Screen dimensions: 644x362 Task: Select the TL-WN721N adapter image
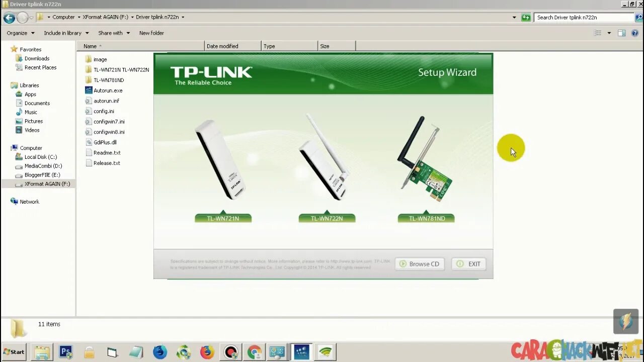coord(220,160)
